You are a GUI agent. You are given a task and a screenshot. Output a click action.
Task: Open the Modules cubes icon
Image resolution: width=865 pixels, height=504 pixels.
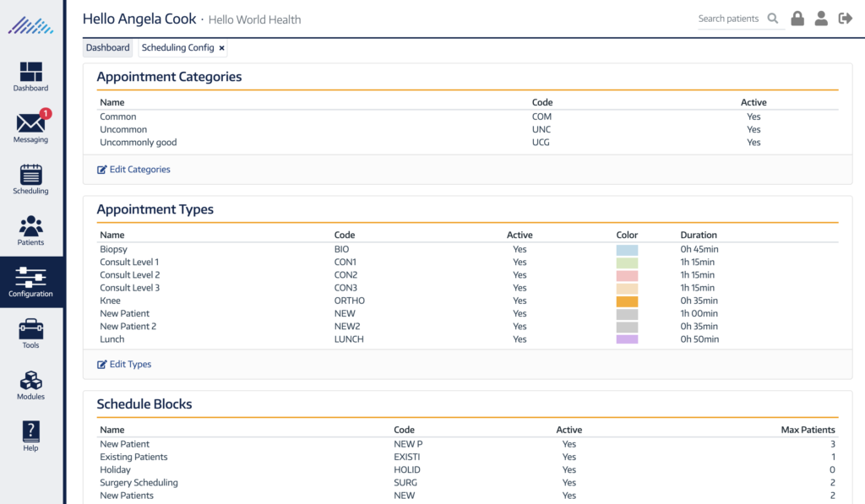point(31,386)
